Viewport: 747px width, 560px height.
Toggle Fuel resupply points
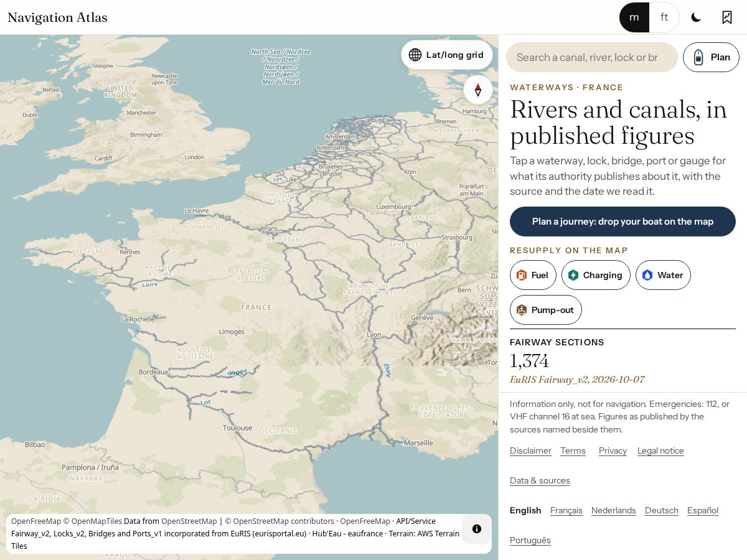(x=533, y=275)
